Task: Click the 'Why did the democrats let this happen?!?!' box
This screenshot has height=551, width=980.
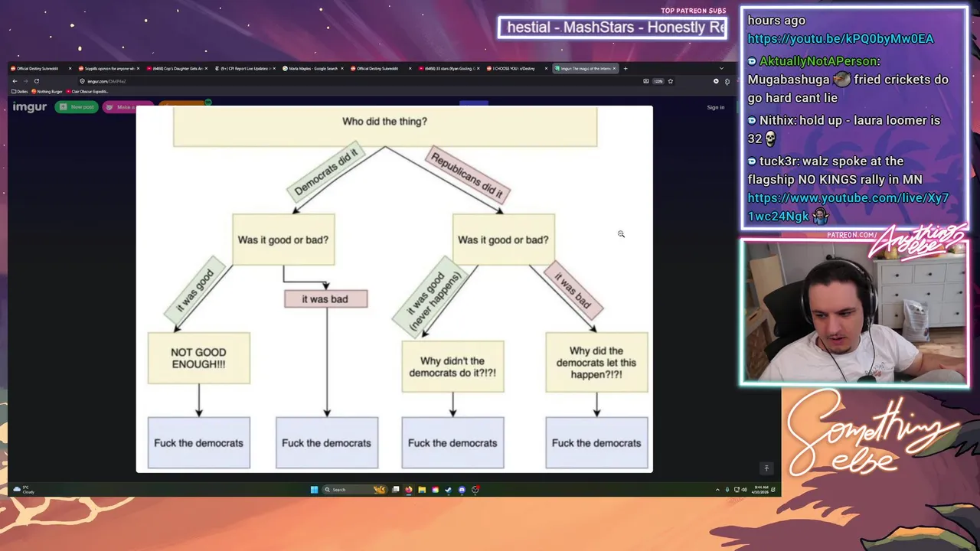Action: tap(596, 363)
